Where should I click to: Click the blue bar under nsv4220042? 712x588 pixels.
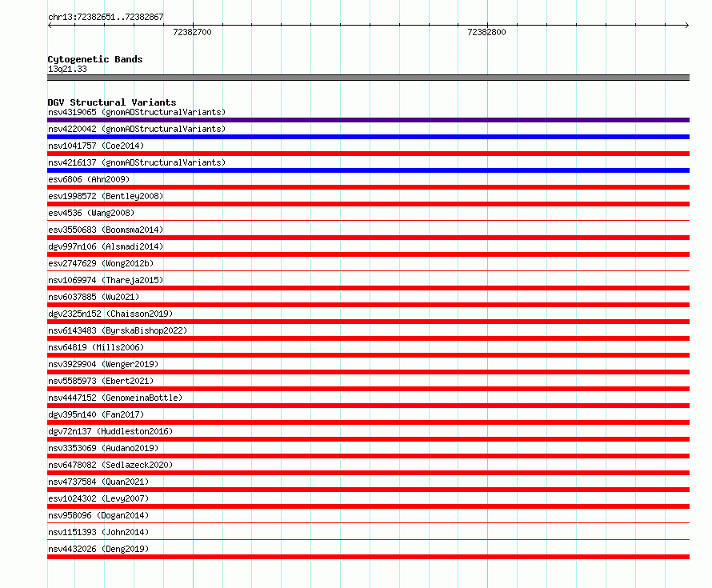tap(368, 137)
